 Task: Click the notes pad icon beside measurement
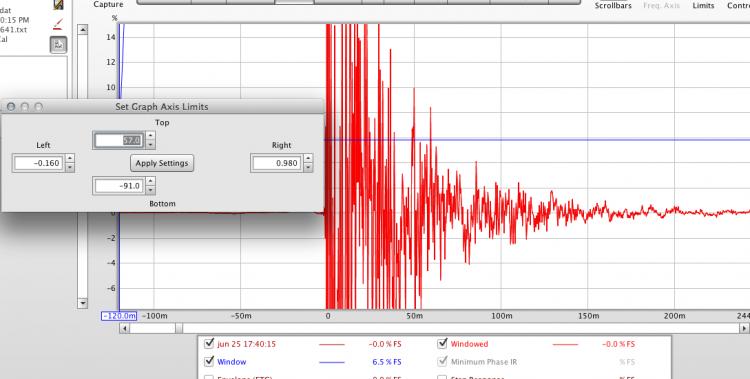pos(58,5)
